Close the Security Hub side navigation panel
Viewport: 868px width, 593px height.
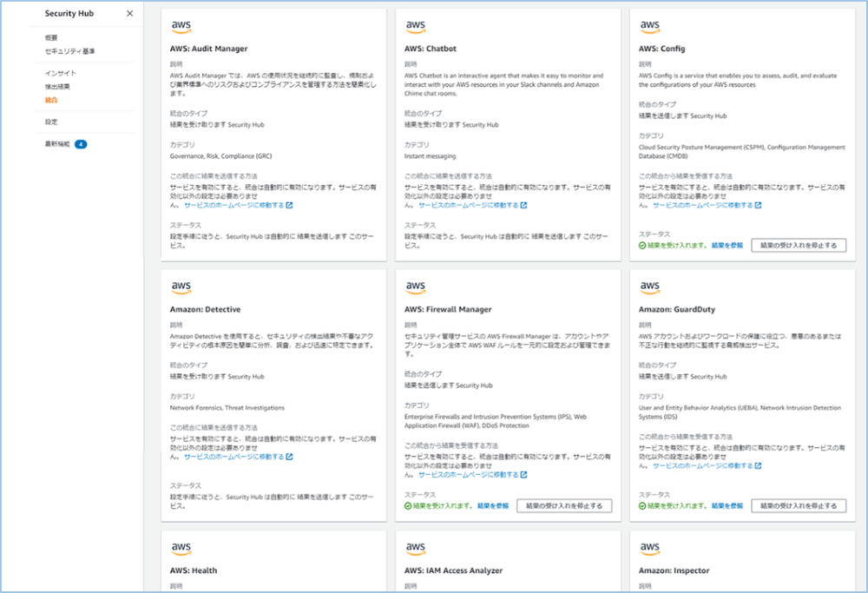(129, 13)
